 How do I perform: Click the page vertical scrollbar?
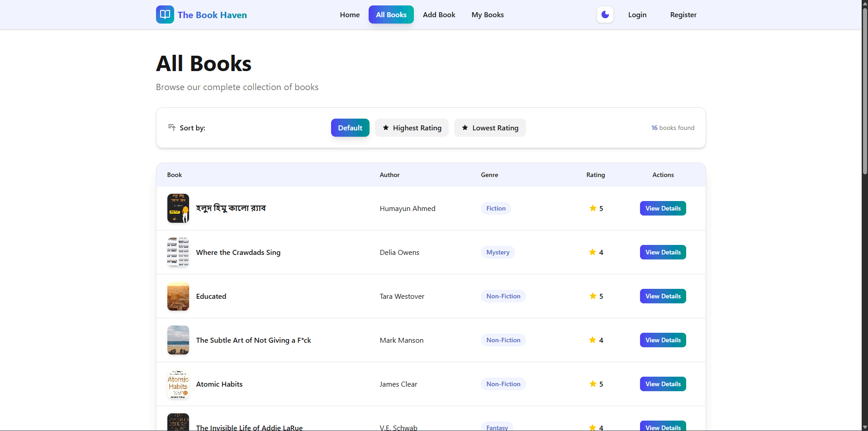(x=865, y=91)
